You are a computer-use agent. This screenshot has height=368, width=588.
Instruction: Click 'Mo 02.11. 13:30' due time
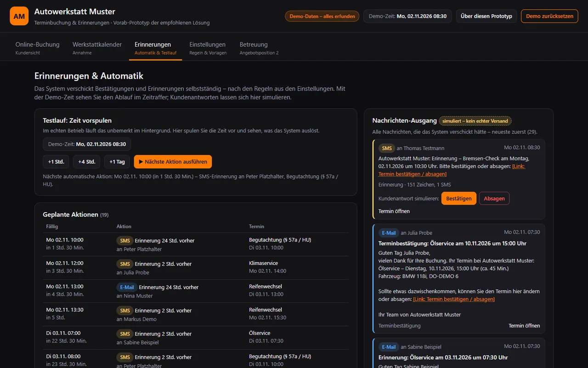[65, 310]
